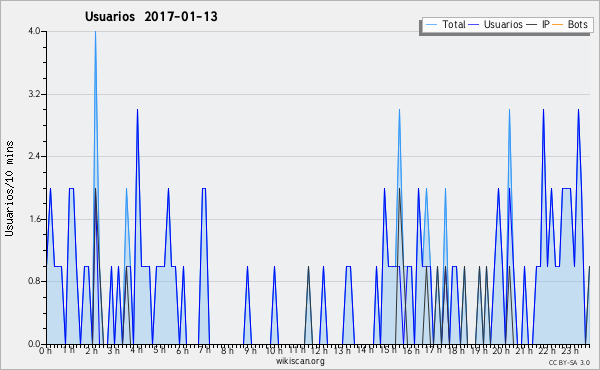Screen dimensions: 600x370
Task: Click the x-axis label "3 h"
Action: tap(114, 351)
